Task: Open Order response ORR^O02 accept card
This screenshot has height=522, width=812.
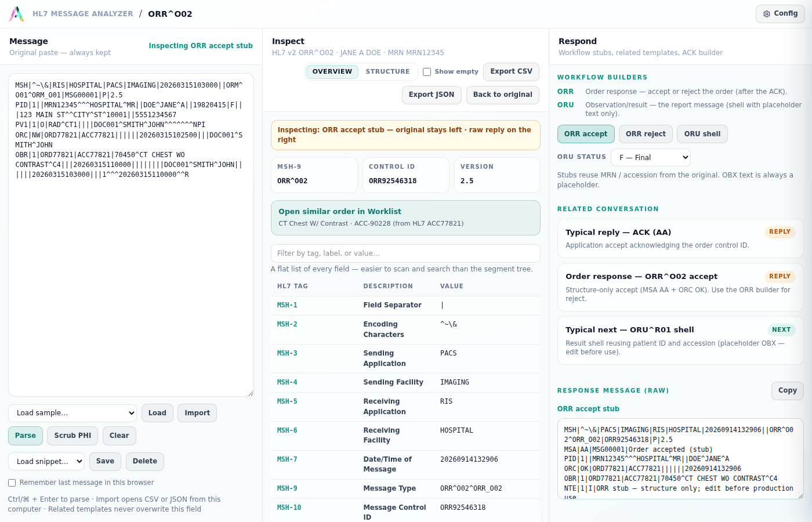Action: point(680,287)
